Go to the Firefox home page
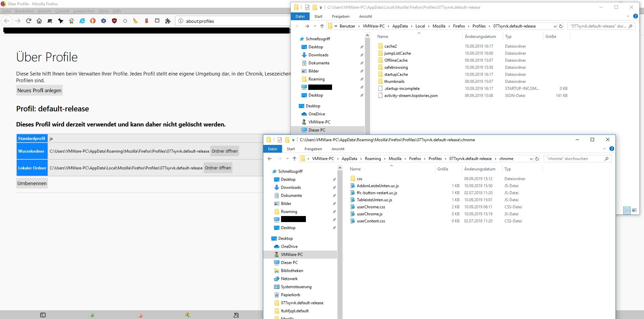This screenshot has height=319, width=644. [39, 21]
